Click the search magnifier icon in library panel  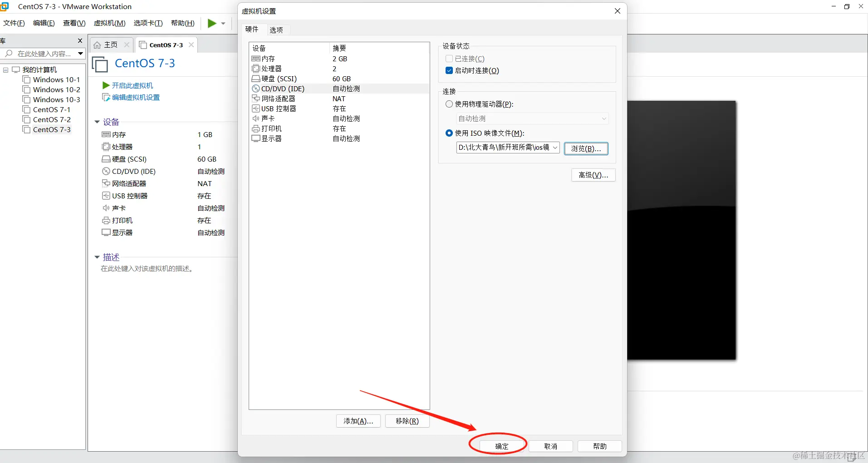click(9, 54)
